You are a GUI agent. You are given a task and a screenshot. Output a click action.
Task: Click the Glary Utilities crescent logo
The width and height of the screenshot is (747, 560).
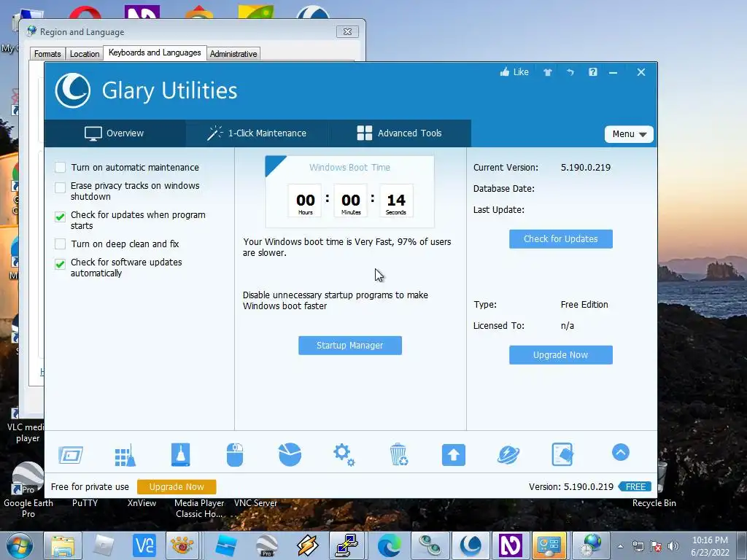point(73,90)
